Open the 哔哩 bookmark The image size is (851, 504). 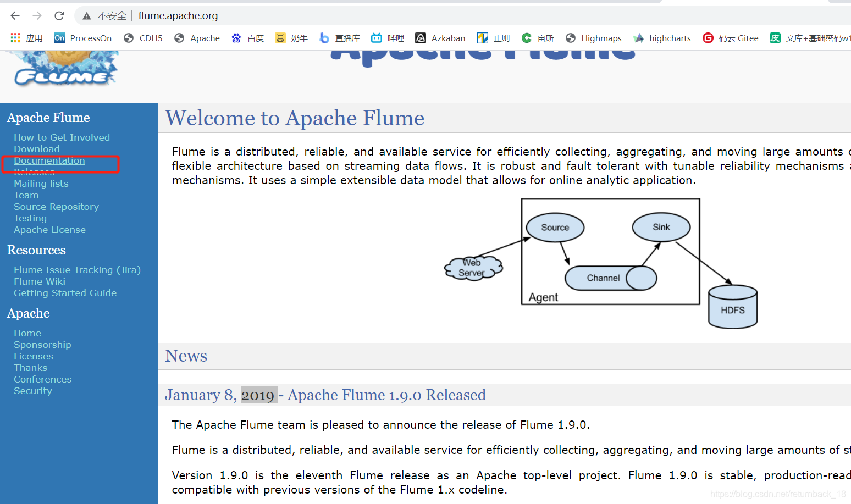pos(388,38)
